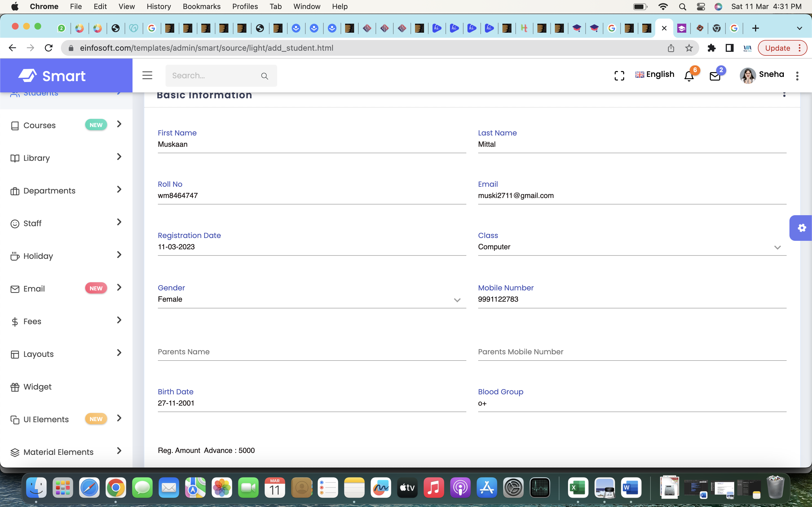Open Chrome extensions puzzle icon
This screenshot has height=507, width=812.
point(711,48)
